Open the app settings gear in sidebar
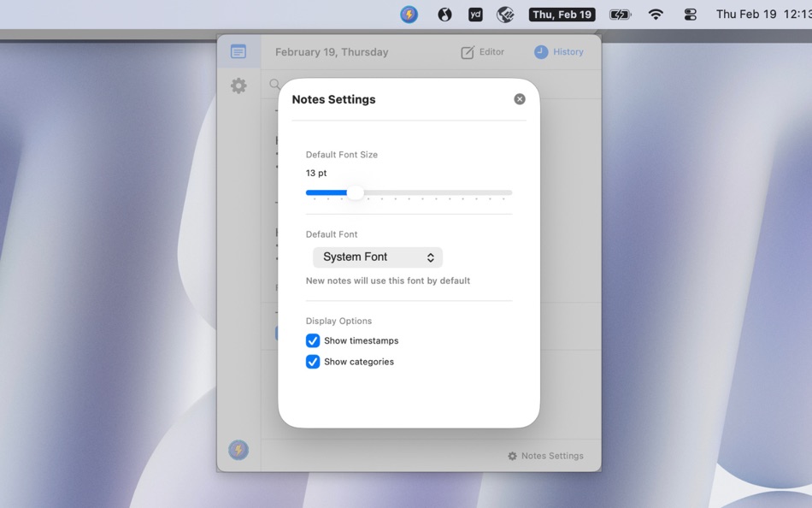The height and width of the screenshot is (508, 812). pos(238,85)
